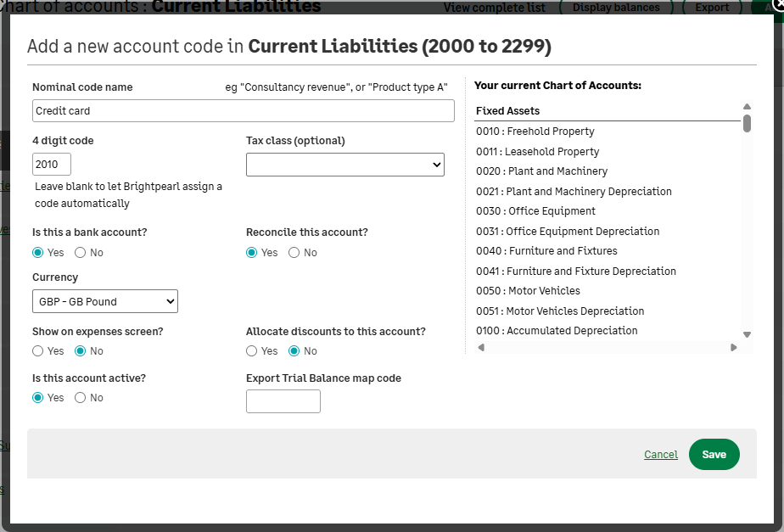Click '0050 : Motor Vehicles' entry

pyautogui.click(x=528, y=291)
